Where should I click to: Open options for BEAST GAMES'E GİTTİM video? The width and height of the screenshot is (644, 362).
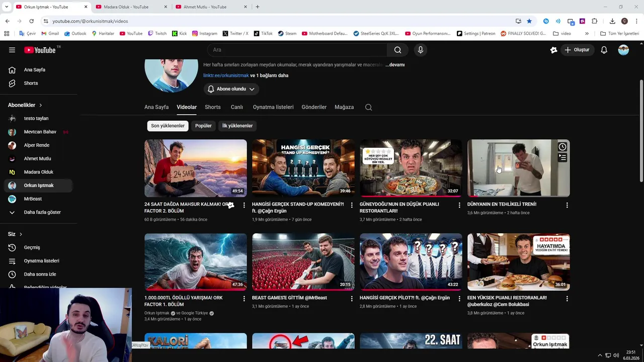pyautogui.click(x=352, y=299)
